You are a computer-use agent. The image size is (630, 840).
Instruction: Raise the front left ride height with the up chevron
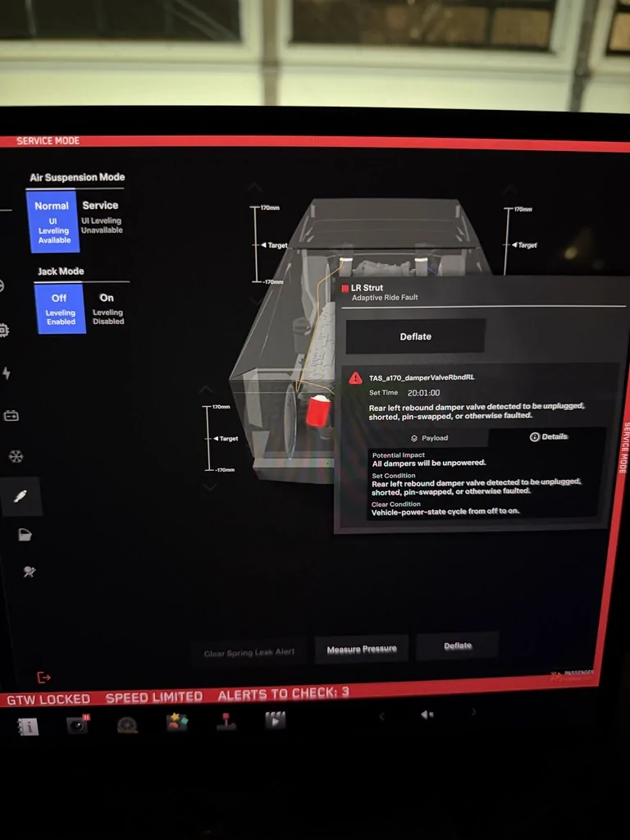254,187
